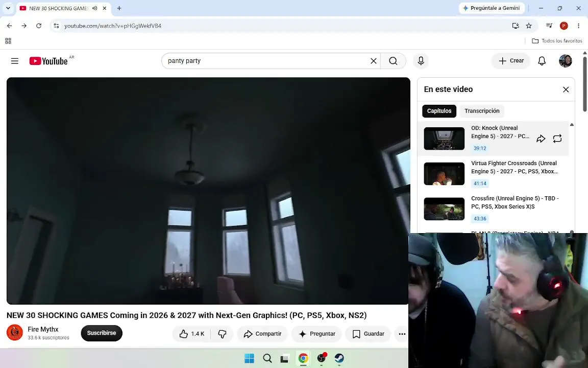Viewport: 588px width, 368px height.
Task: Click the youtube.com address bar URL
Action: tap(112, 26)
